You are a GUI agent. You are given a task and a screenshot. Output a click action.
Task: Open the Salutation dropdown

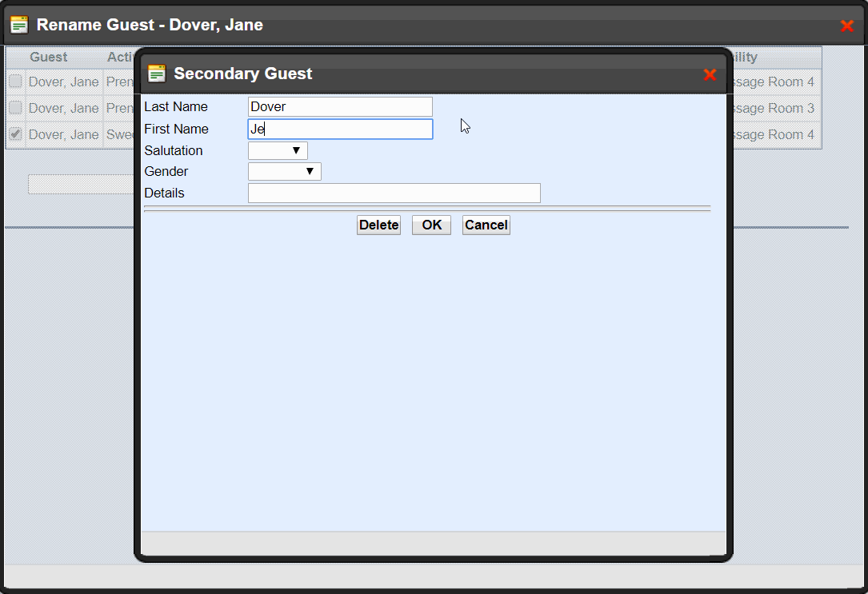tap(278, 150)
